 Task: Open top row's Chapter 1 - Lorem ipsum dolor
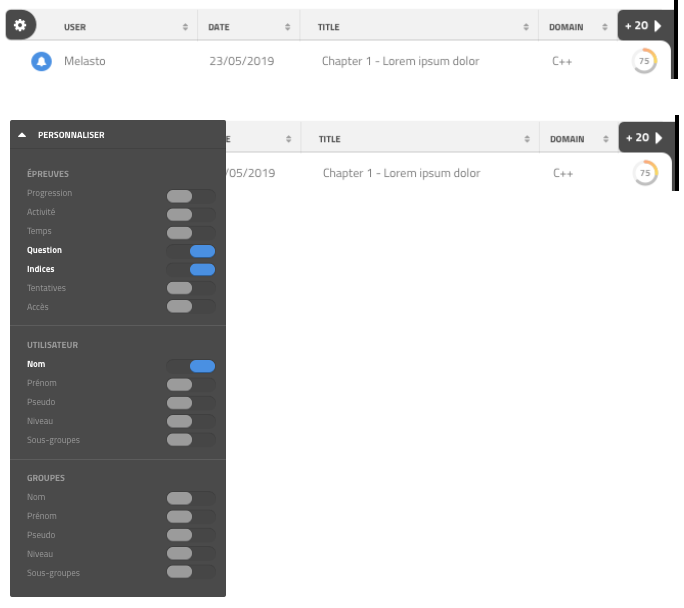(400, 61)
